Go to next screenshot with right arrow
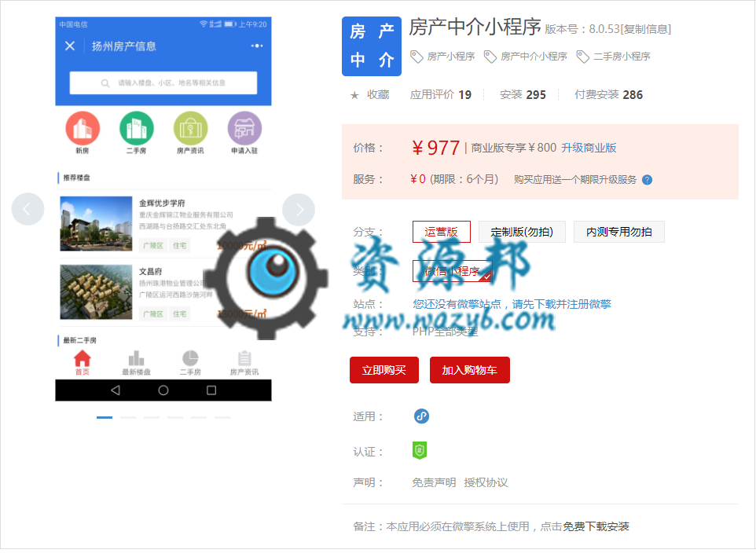Screen dimensions: 756x557 coord(299,209)
